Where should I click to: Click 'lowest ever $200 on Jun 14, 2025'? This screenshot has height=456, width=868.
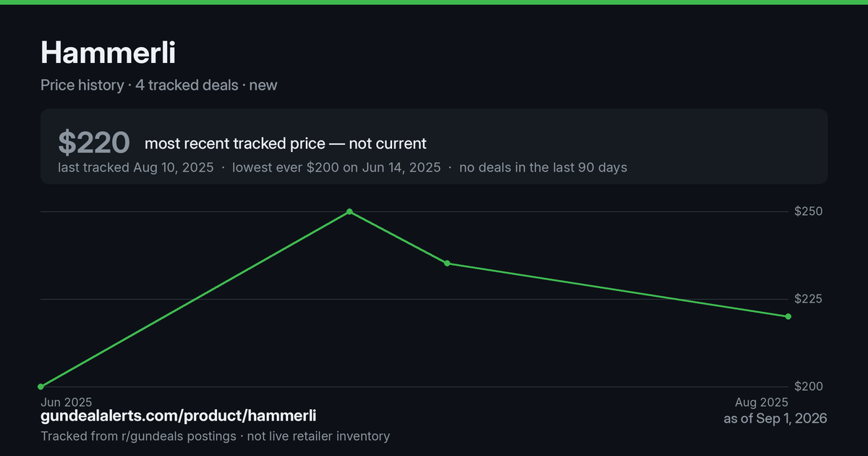pos(336,167)
